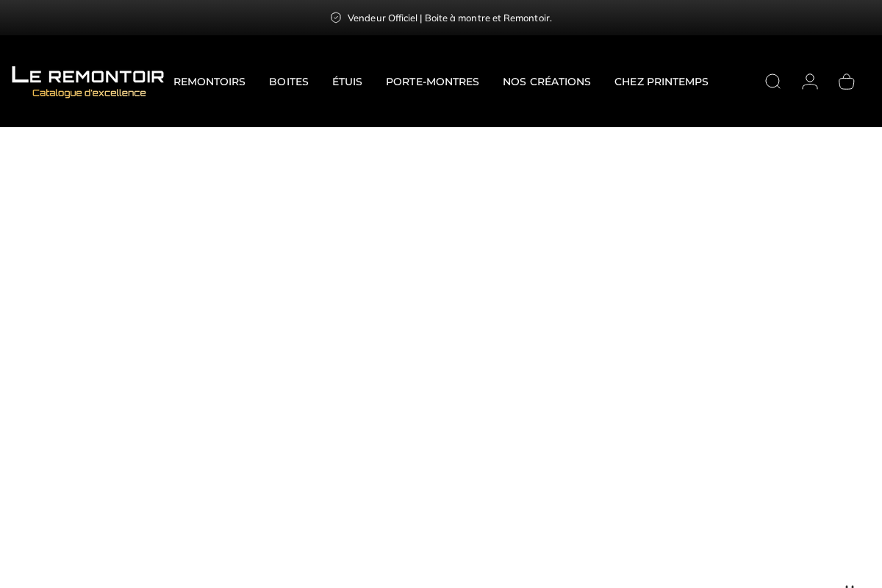Viewport: 882px width, 588px height.
Task: Select the CHEZ PRINTEMPS menu item
Action: pyautogui.click(x=661, y=82)
